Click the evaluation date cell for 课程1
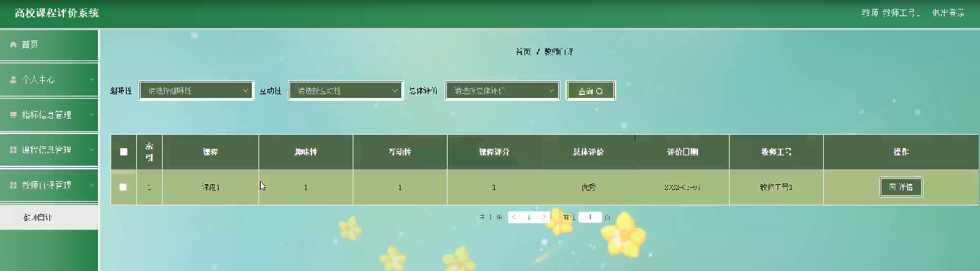Viewport: 980px width, 271px height. 683,187
